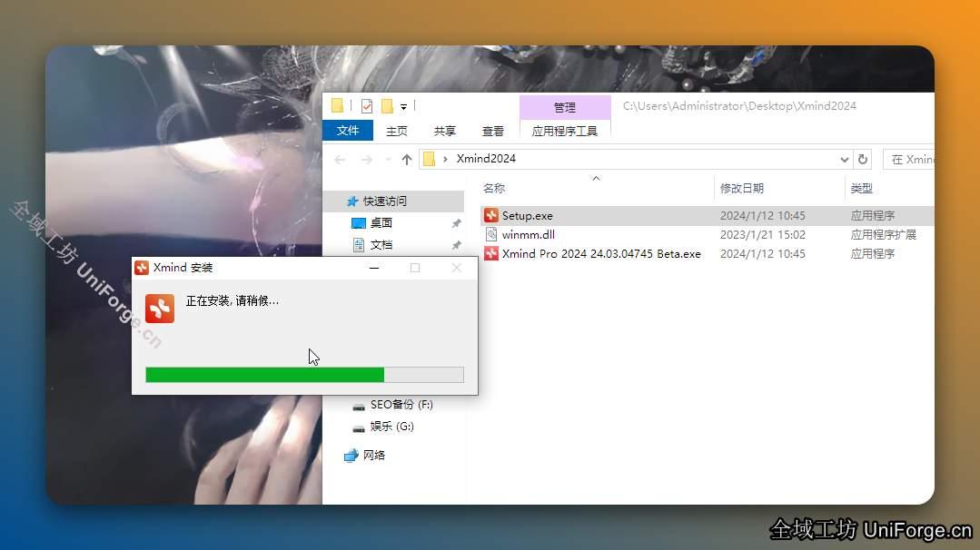Sort by 类型 column header
The image size is (980, 550).
tap(861, 189)
